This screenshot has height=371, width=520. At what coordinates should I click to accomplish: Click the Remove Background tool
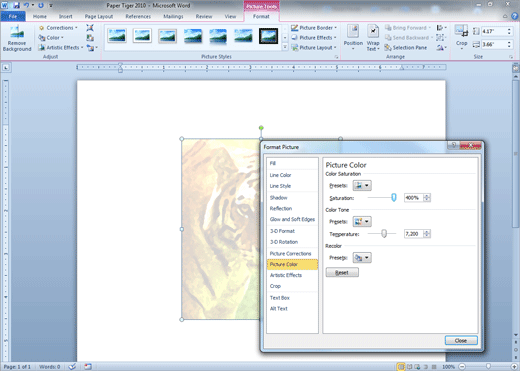point(17,39)
